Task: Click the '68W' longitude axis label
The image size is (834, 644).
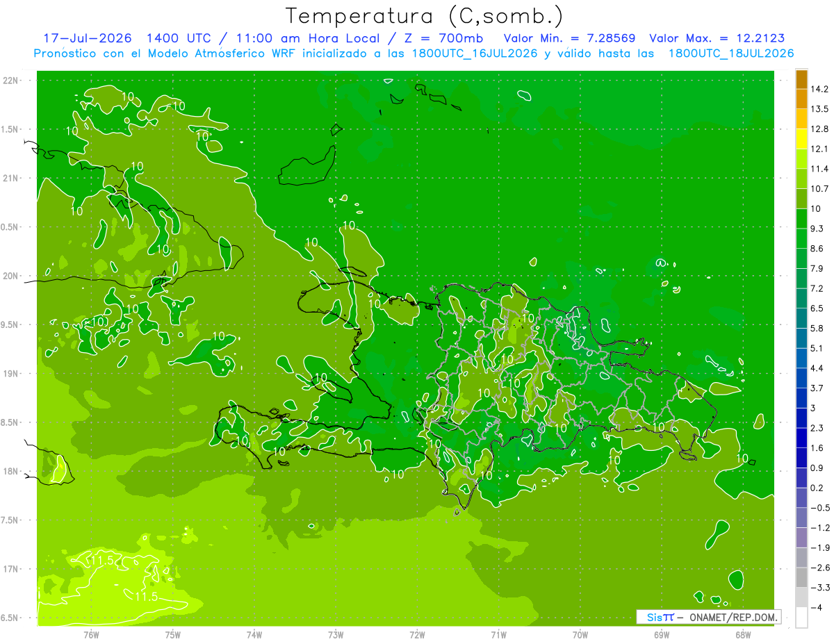Action: click(x=742, y=634)
